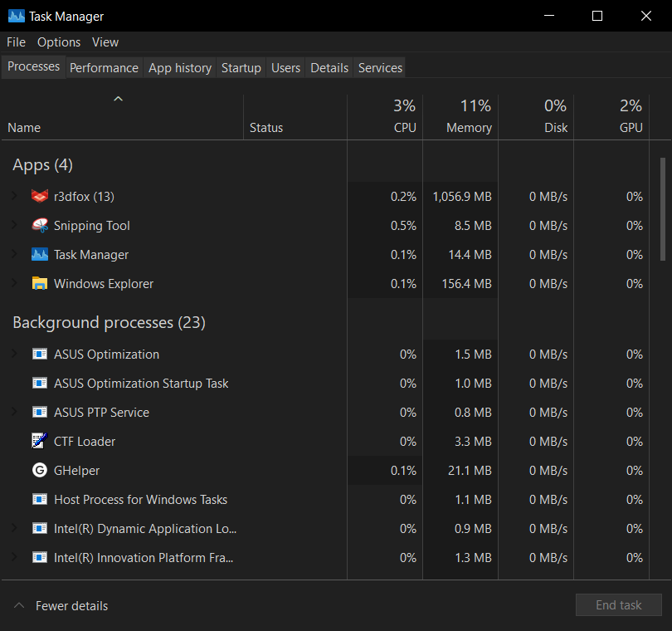Click the Task Manager row icon
Screen dimensions: 672x631
tap(40, 254)
